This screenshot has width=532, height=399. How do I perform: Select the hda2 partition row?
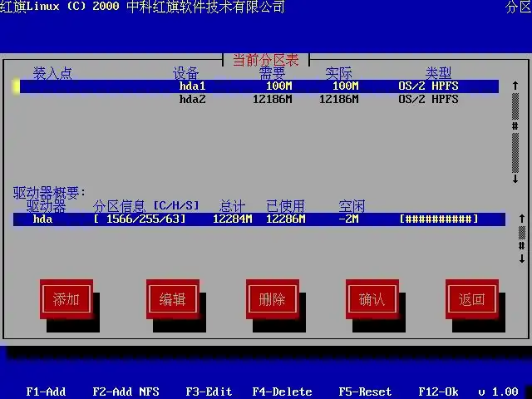tap(259, 100)
